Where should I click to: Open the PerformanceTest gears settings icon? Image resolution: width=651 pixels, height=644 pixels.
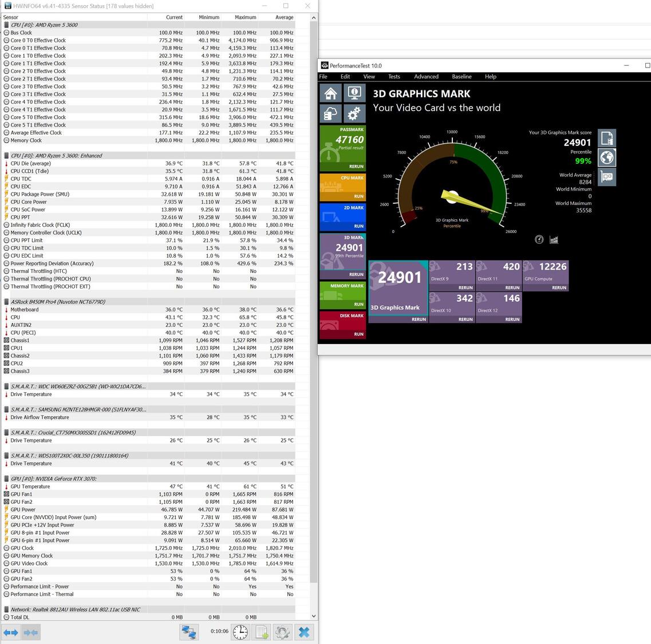354,114
